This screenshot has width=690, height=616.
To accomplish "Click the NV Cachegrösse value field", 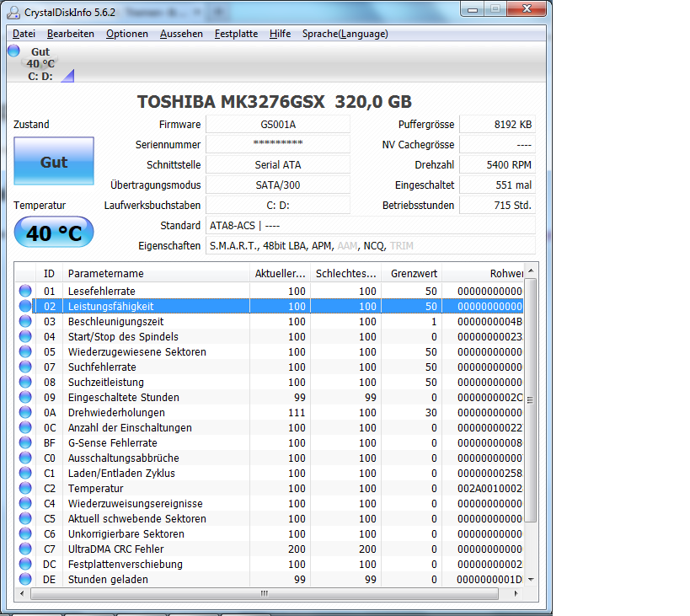I will [497, 144].
